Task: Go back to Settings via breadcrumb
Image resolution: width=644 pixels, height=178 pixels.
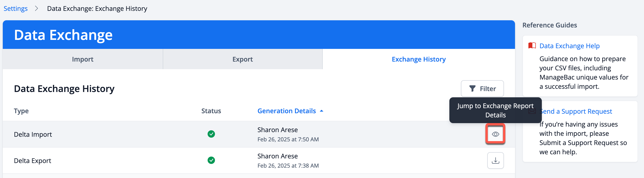Action: click(x=15, y=9)
